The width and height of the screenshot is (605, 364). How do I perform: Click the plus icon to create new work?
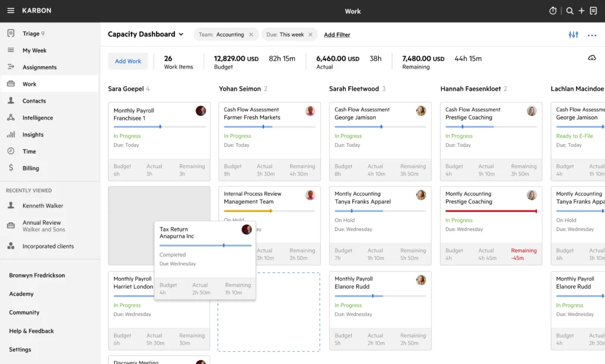click(581, 11)
